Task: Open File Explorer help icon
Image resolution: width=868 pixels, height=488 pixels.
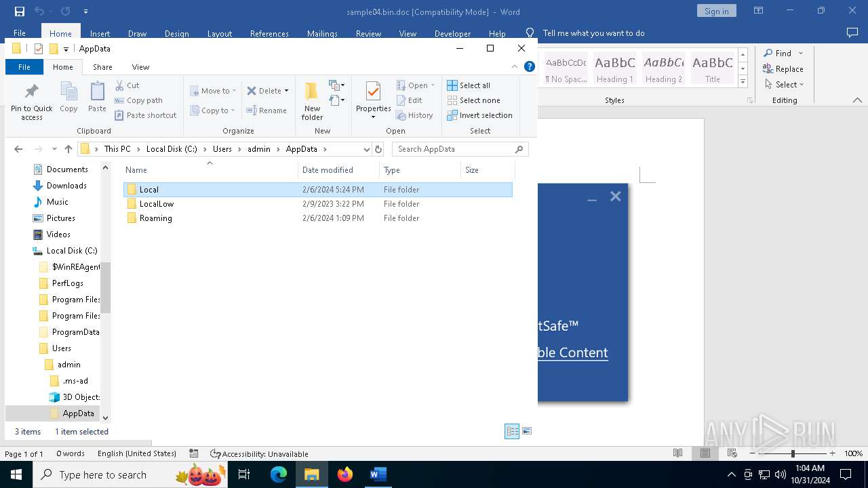Action: coord(530,66)
